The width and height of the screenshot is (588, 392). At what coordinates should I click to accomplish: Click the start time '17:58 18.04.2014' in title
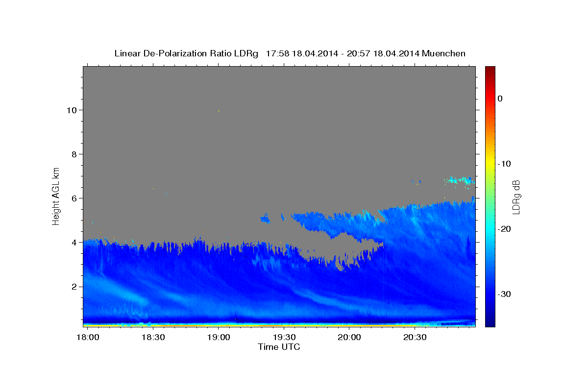coord(302,53)
